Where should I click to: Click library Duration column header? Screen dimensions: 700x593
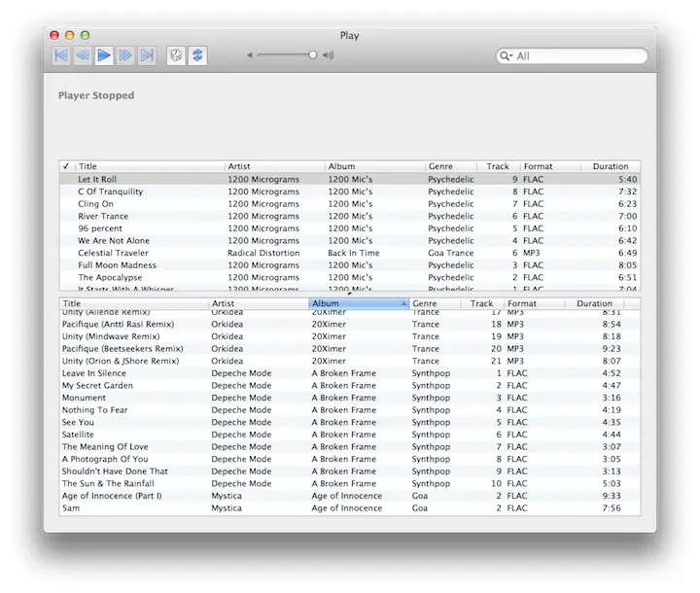tap(594, 303)
